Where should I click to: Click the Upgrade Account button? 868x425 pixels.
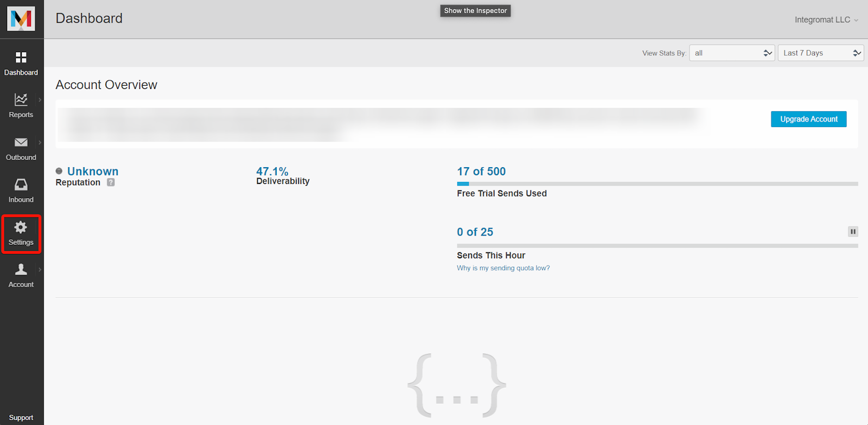pyautogui.click(x=809, y=119)
